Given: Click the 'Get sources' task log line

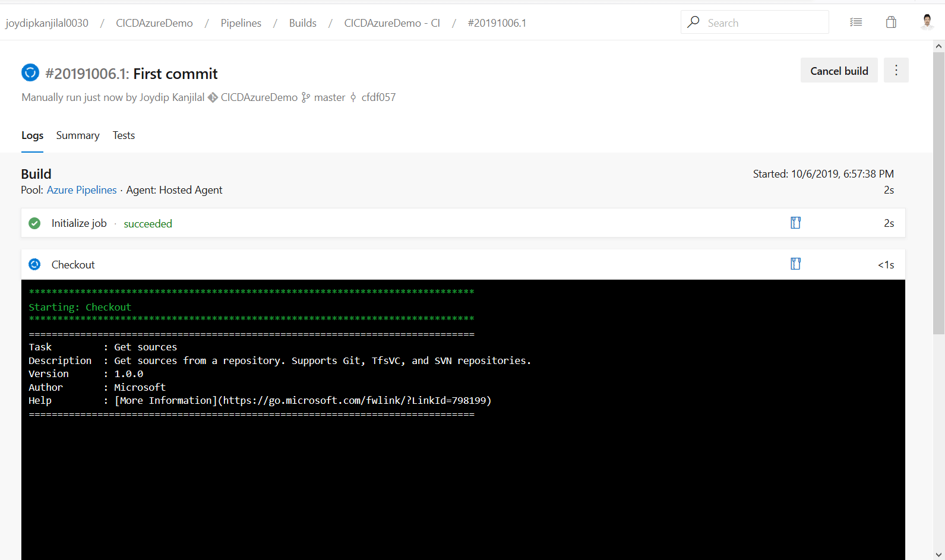Looking at the screenshot, I should (x=103, y=347).
